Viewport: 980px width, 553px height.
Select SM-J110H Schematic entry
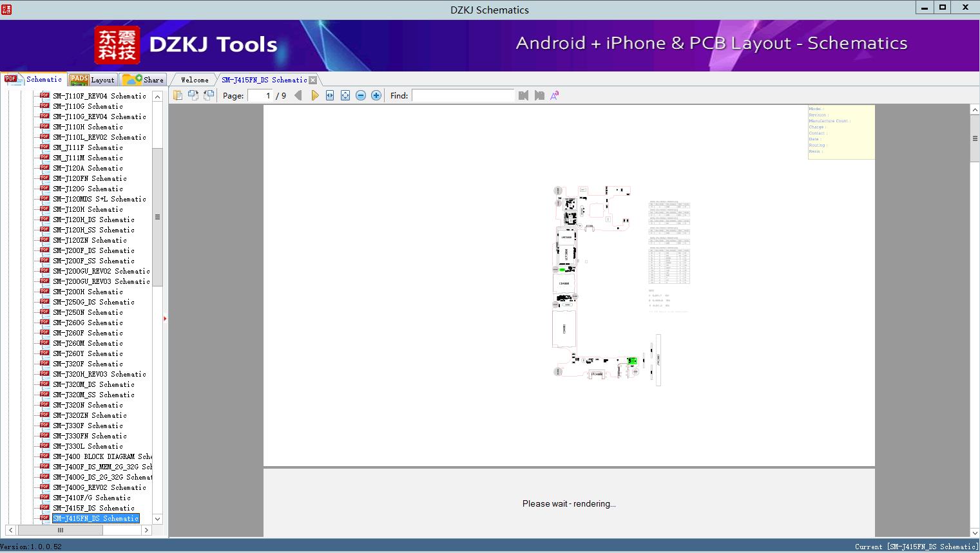click(x=88, y=127)
